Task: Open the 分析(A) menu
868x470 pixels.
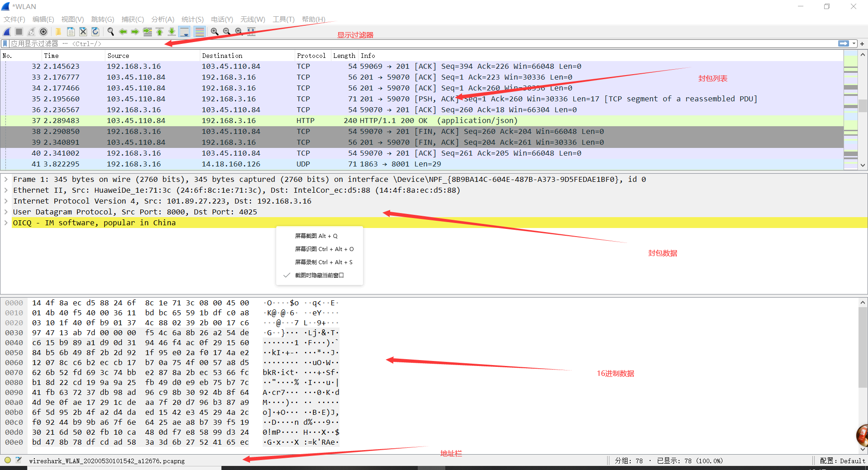Action: 163,19
